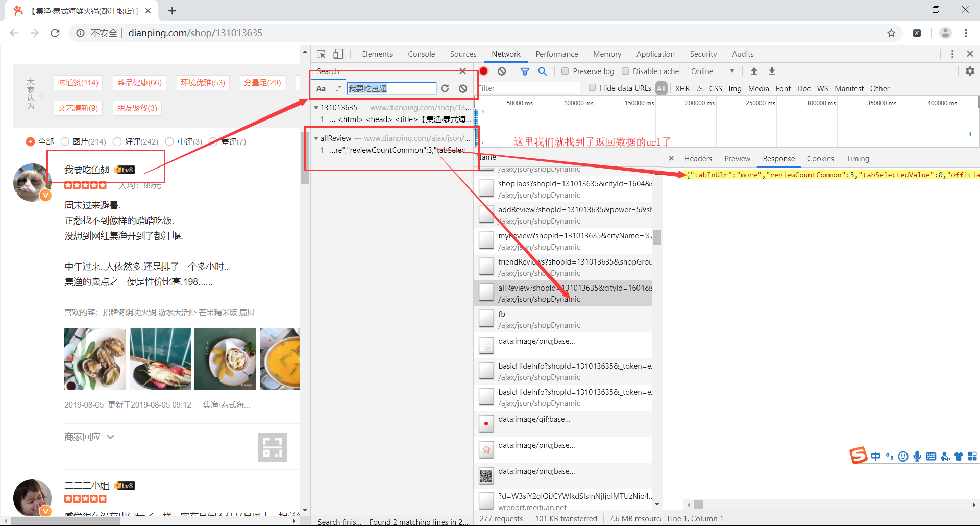Open the Cookies tab
Screen dimensions: 980x526
click(820, 159)
